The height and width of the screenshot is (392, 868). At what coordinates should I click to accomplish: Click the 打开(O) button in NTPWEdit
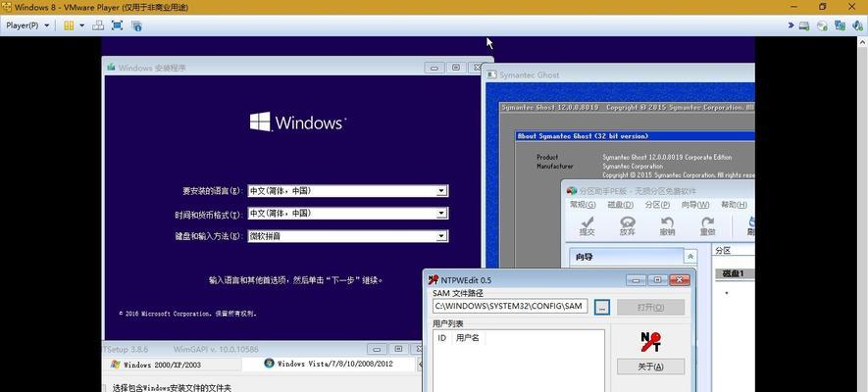650,308
